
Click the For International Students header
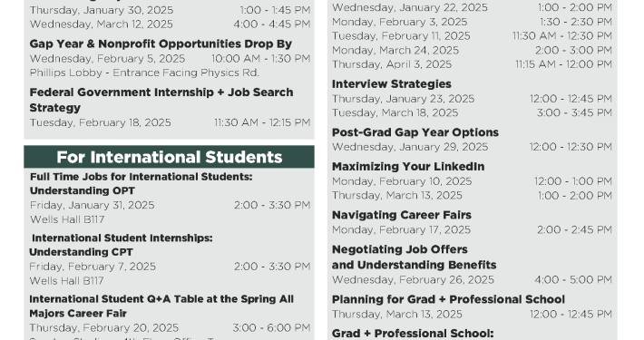point(170,157)
